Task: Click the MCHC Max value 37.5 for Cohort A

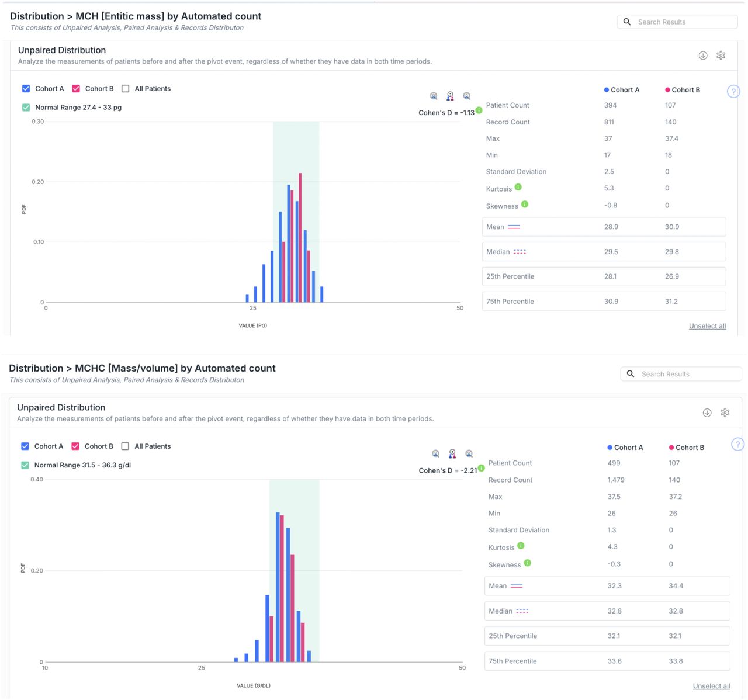Action: 614,497
